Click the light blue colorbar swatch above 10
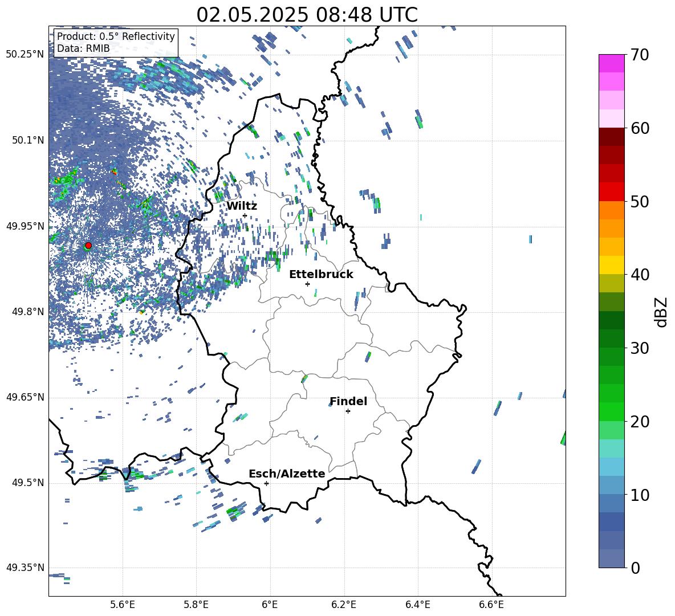Image resolution: width=675 pixels, height=616 pixels. 611,485
